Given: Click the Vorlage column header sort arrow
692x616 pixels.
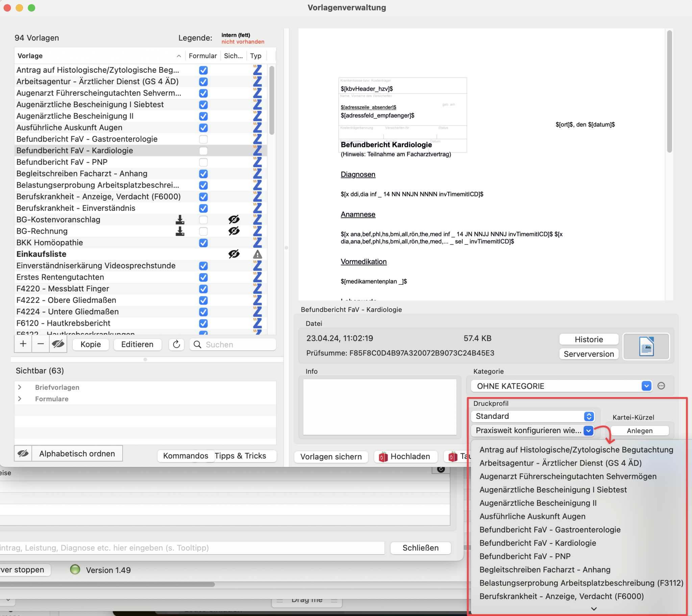Looking at the screenshot, I should pos(179,56).
